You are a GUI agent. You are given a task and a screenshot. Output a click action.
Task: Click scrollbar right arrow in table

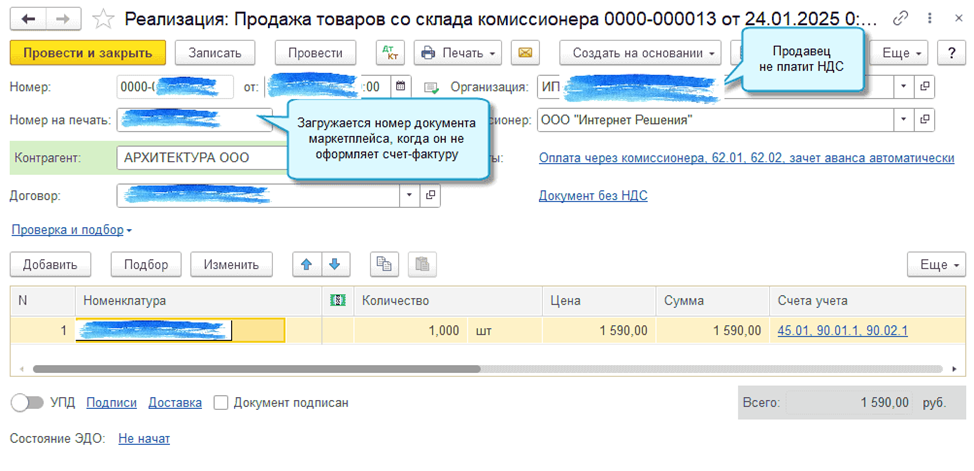tap(954, 368)
